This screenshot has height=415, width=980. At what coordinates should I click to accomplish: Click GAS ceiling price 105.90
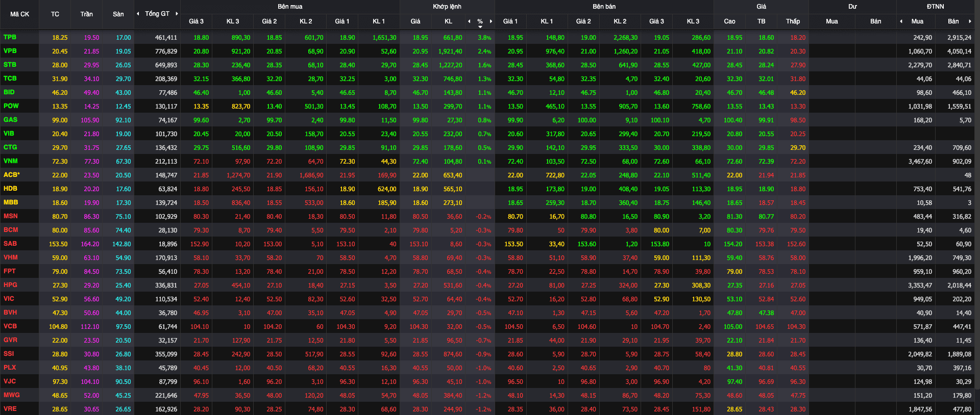coord(90,120)
